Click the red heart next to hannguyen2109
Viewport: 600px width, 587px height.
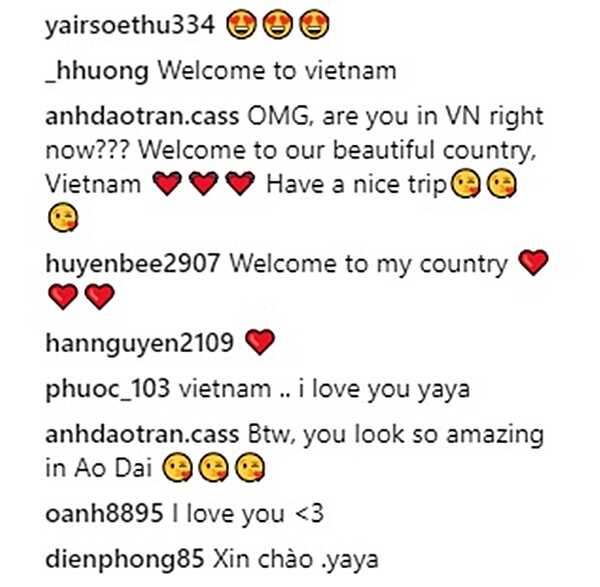tap(260, 342)
